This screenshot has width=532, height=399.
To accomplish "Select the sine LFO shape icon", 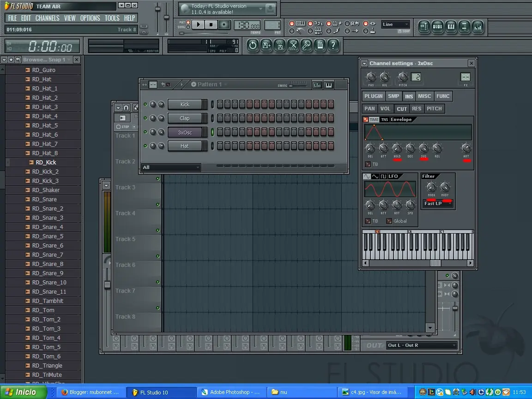I will point(367,176).
